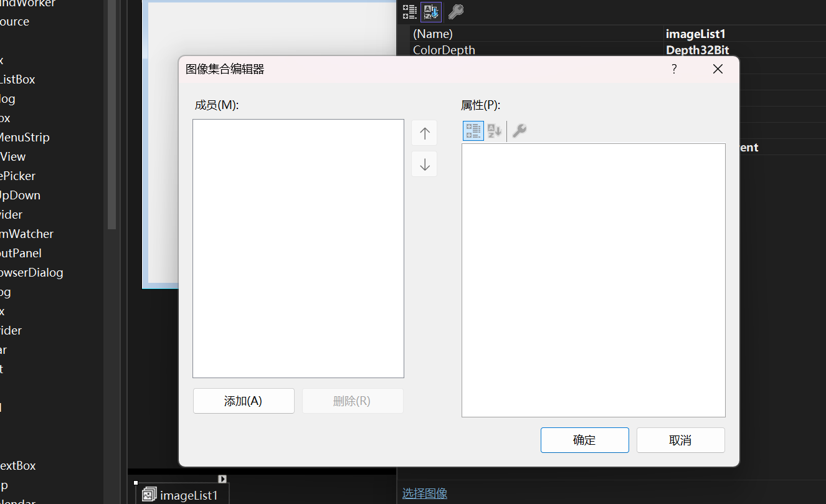The width and height of the screenshot is (826, 504).
Task: Click 添加(A) to add an image
Action: [244, 401]
